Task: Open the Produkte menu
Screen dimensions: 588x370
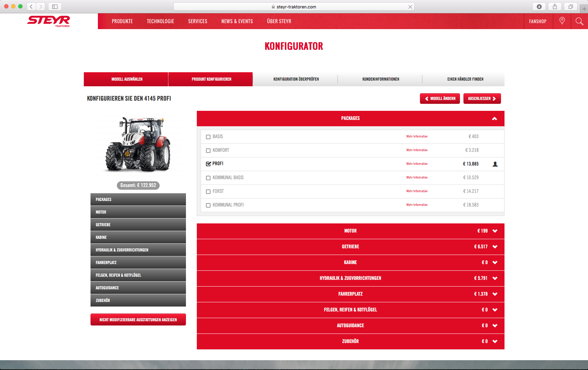Action: [x=122, y=21]
